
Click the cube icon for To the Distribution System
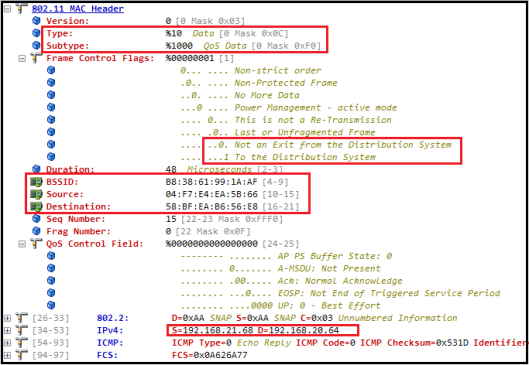pyautogui.click(x=51, y=157)
